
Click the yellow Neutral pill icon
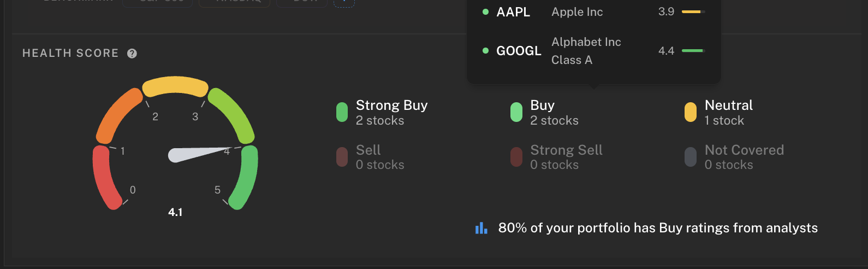pyautogui.click(x=690, y=112)
